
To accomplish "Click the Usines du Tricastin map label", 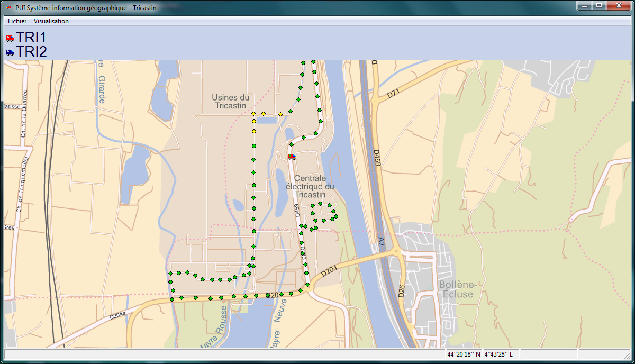I will coord(230,102).
